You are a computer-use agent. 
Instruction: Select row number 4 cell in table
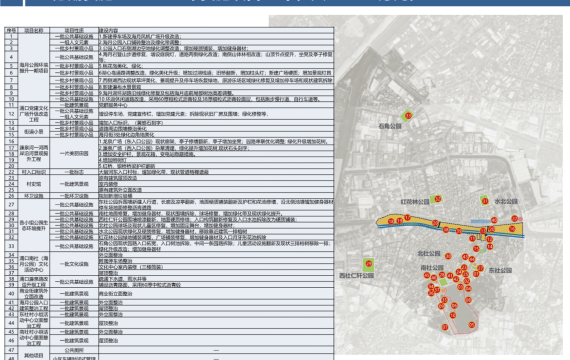coord(11,57)
